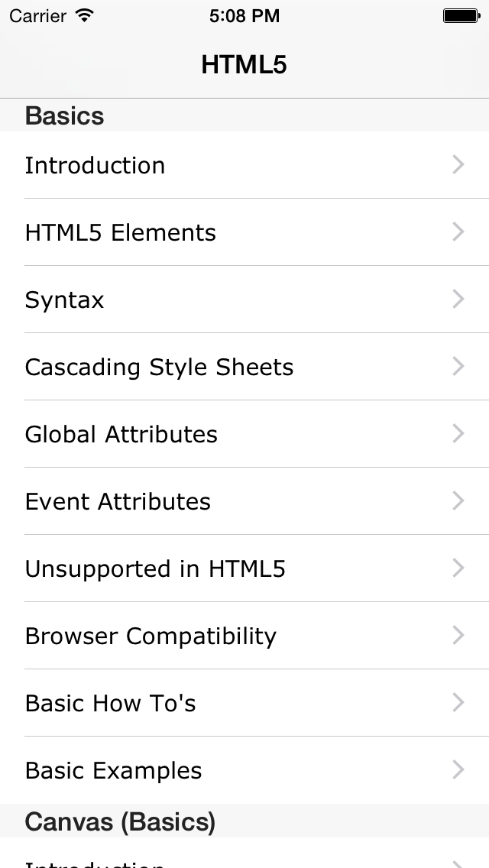Open the Introduction topic under Basics
489x868 pixels.
pyautogui.click(x=95, y=165)
